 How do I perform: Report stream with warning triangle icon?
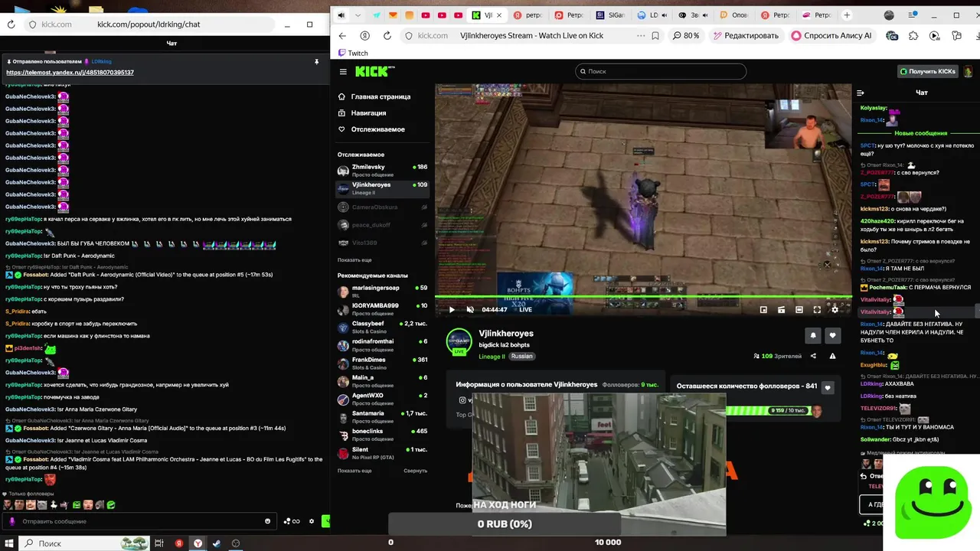(x=832, y=356)
